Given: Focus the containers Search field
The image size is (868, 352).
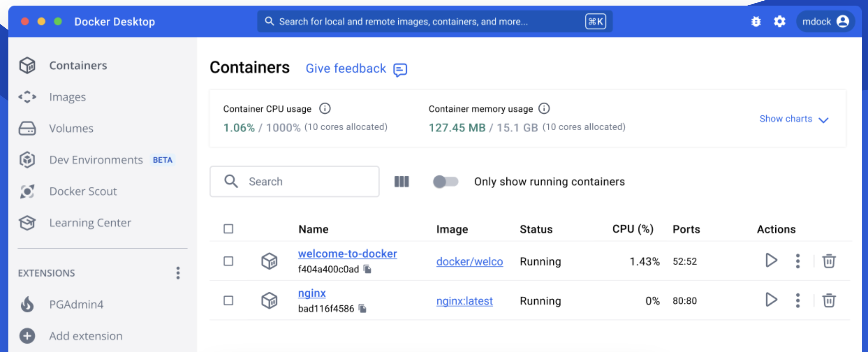Looking at the screenshot, I should coord(294,182).
